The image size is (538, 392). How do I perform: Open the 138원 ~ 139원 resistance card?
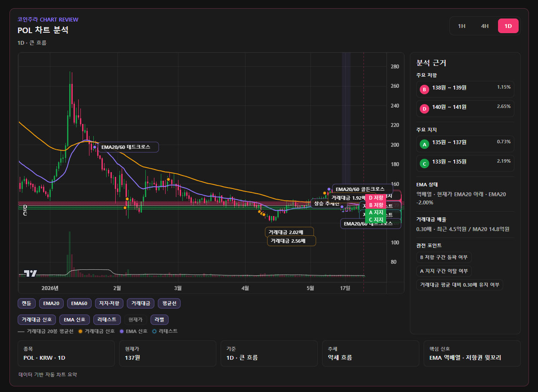465,90
